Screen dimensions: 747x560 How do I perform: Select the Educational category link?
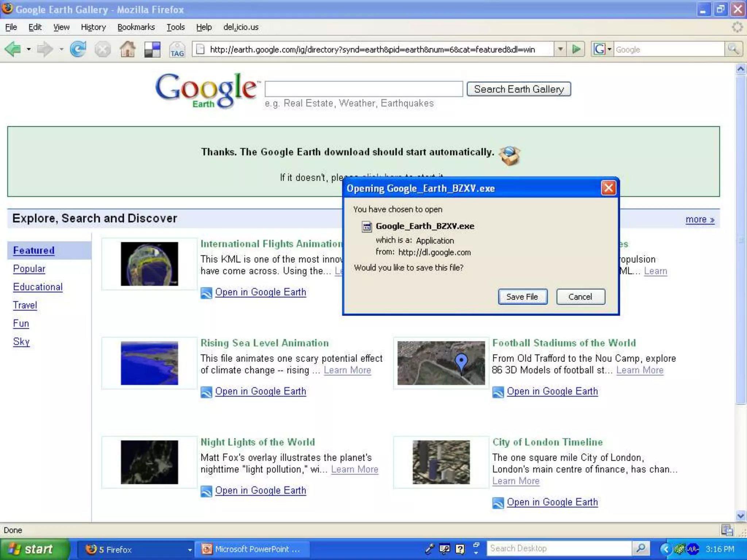(38, 287)
